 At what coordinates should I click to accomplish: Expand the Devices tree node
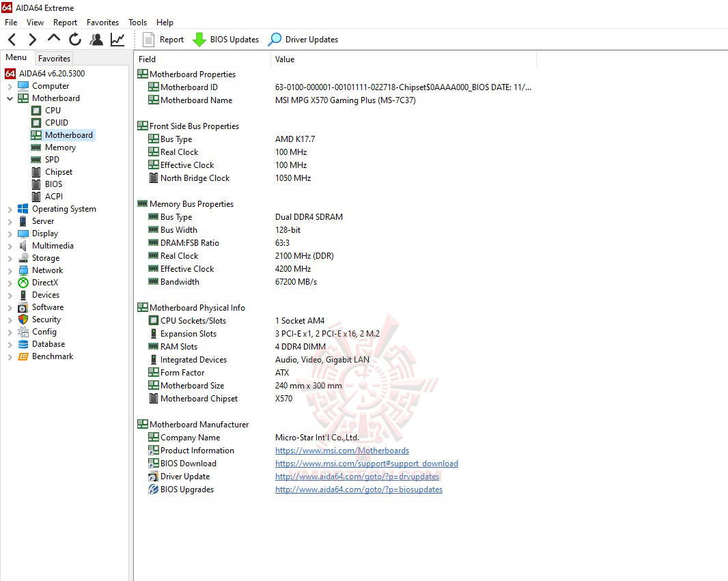point(10,296)
